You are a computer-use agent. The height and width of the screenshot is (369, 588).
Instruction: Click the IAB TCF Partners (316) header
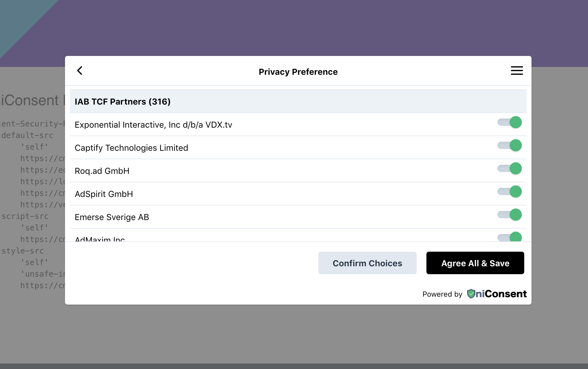[x=122, y=102]
